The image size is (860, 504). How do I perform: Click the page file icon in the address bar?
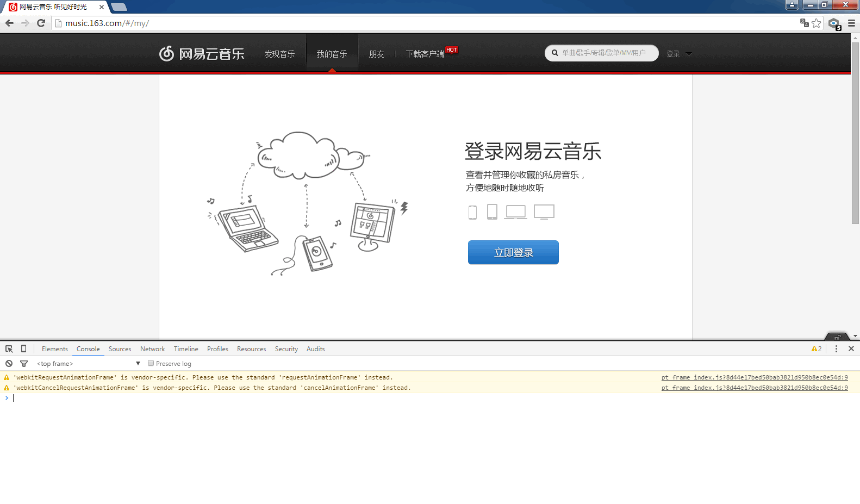click(x=58, y=23)
